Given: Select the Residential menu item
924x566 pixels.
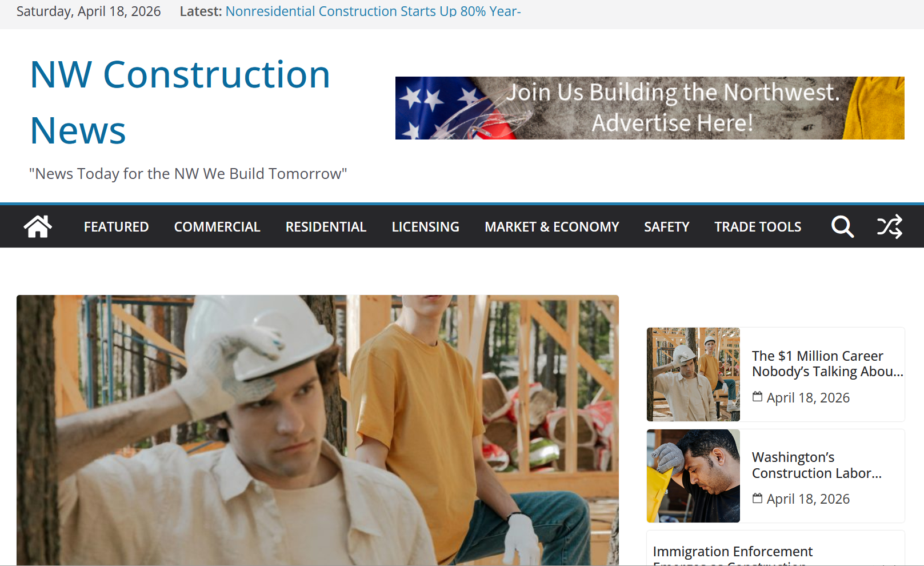Looking at the screenshot, I should coord(326,227).
